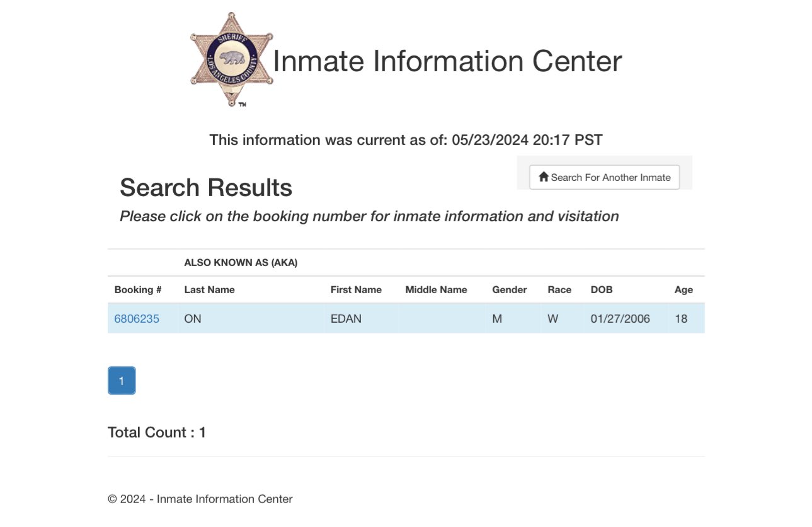Click the Total Count text

coord(157,432)
